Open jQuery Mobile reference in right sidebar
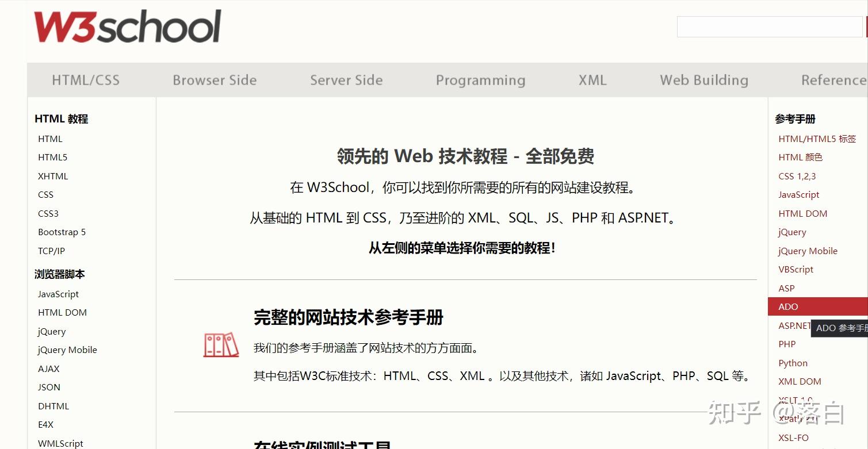Screen dimensions: 868x449 point(808,251)
